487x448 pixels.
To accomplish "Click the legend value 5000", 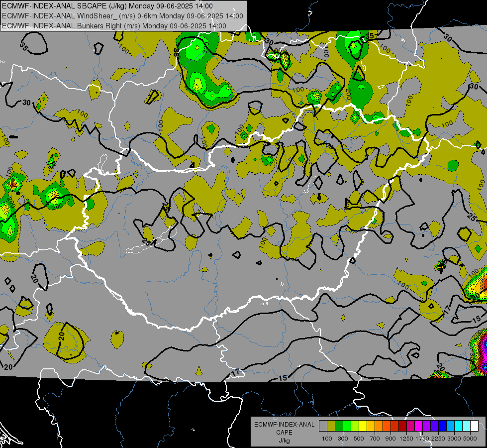I will coord(470,439).
